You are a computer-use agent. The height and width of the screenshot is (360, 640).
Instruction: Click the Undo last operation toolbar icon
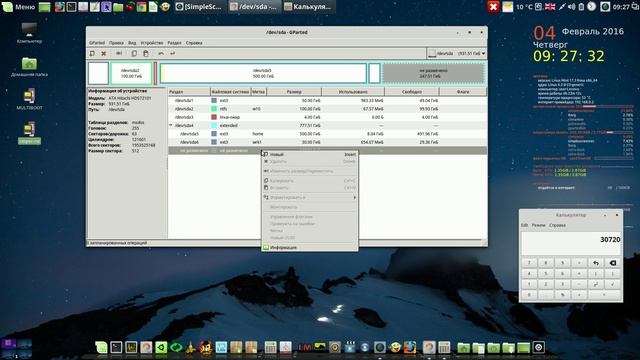(161, 53)
